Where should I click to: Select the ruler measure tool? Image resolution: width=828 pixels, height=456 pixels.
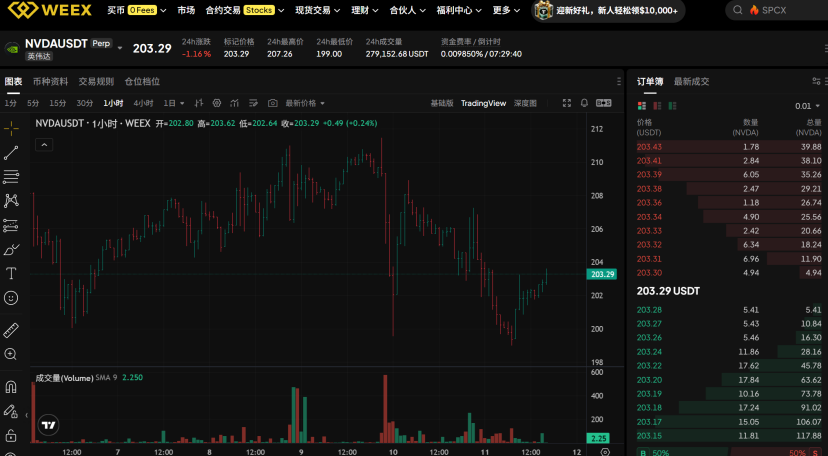(11, 330)
